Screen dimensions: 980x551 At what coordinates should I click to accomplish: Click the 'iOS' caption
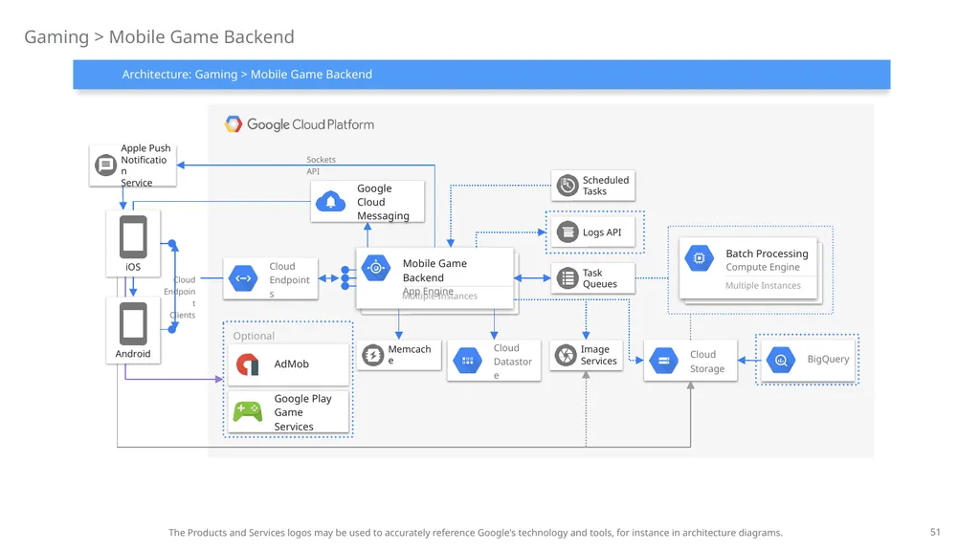click(x=133, y=267)
